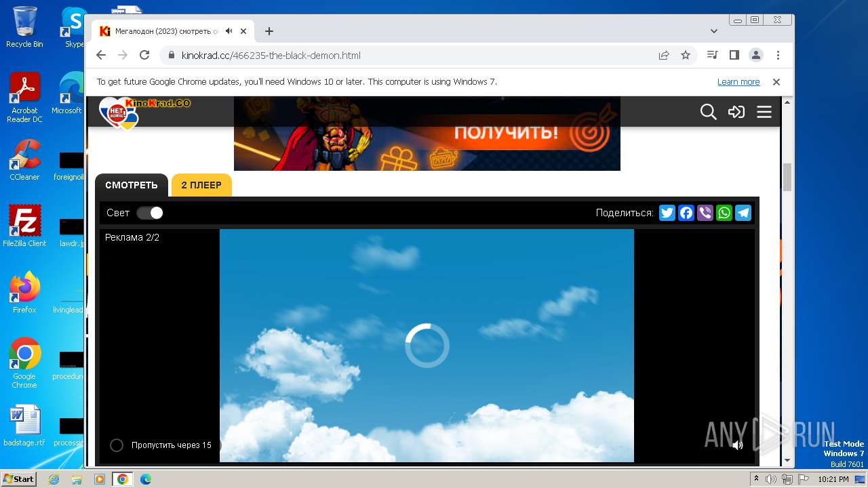This screenshot has width=868, height=488.
Task: Click the page vertical scrollbar thumb
Action: click(x=787, y=178)
